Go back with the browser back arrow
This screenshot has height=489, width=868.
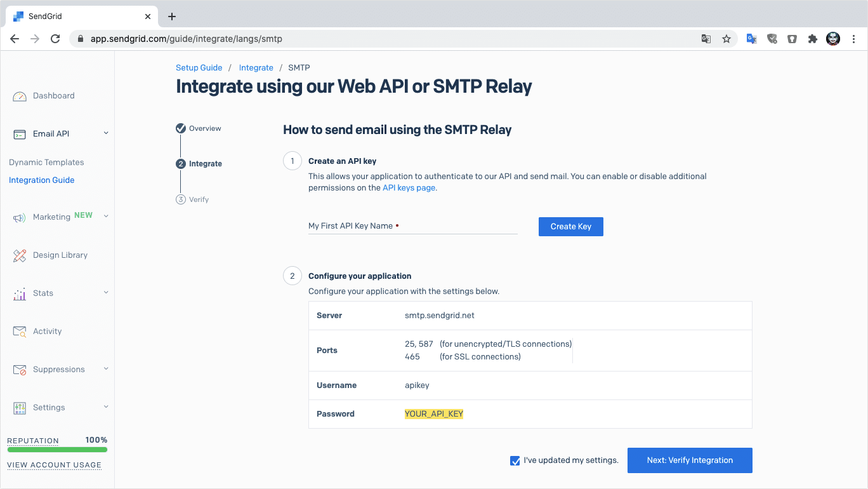click(x=15, y=39)
